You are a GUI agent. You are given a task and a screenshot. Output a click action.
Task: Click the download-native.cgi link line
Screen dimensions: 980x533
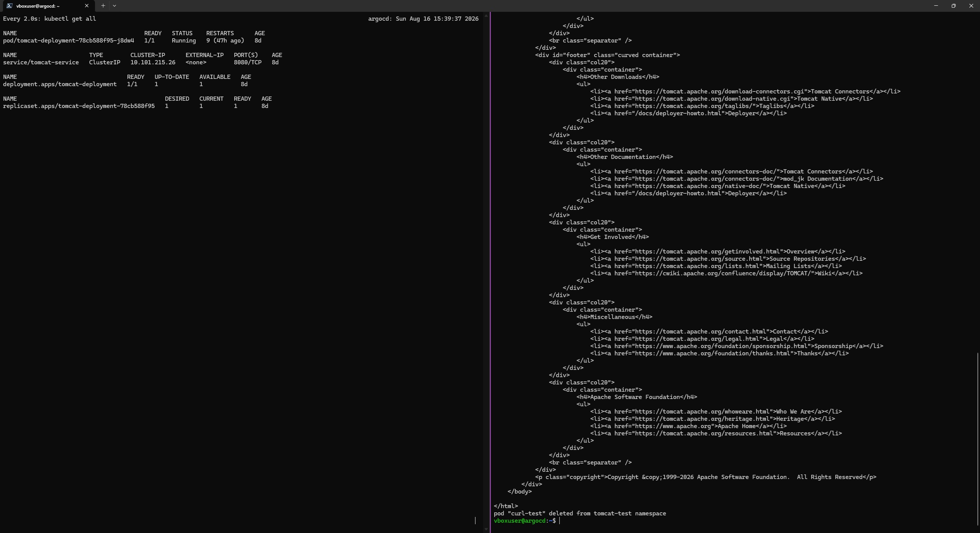point(732,99)
